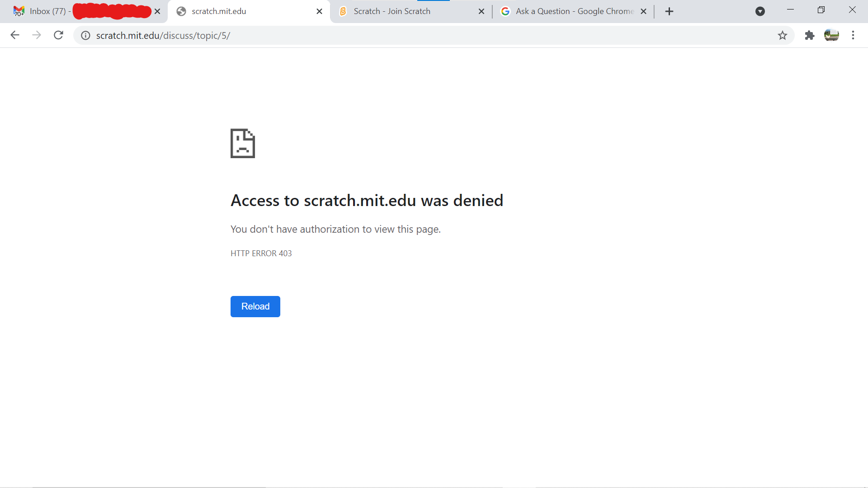The width and height of the screenshot is (868, 488).
Task: Click the Reload button on the error page
Action: pyautogui.click(x=255, y=306)
